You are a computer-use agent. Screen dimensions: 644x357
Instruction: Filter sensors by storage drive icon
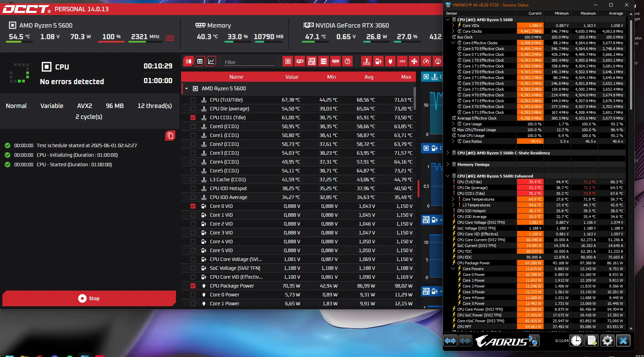click(324, 61)
